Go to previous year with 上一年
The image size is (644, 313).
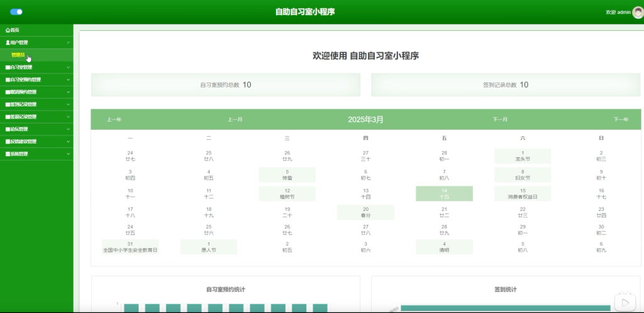point(114,120)
